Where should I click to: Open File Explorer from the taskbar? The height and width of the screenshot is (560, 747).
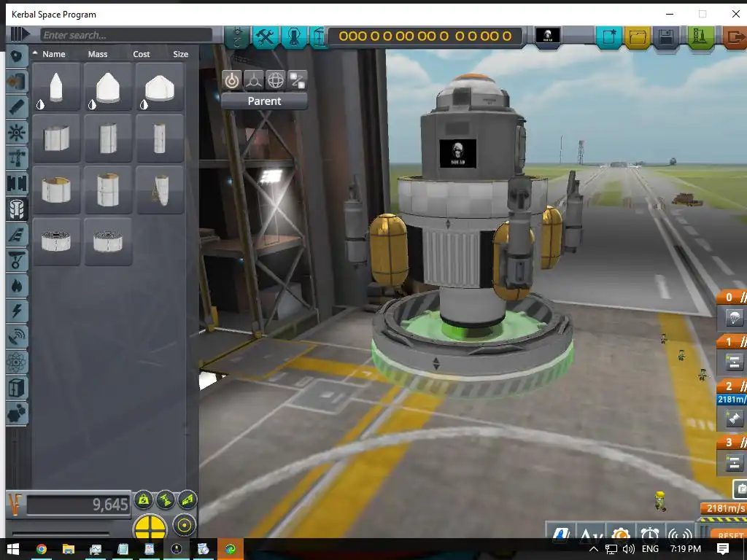pyautogui.click(x=68, y=549)
